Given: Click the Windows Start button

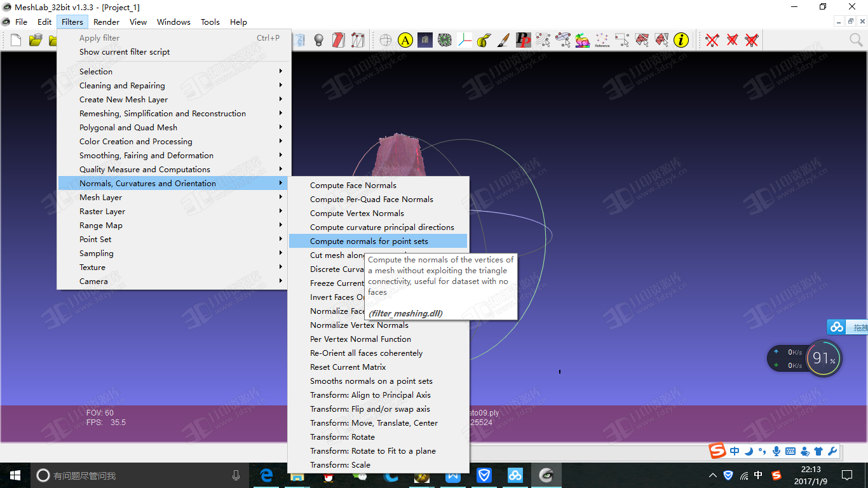Looking at the screenshot, I should tap(15, 475).
